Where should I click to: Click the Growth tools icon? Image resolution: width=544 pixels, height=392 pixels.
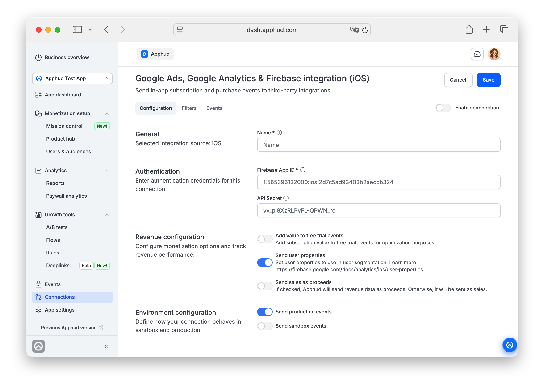pos(38,215)
